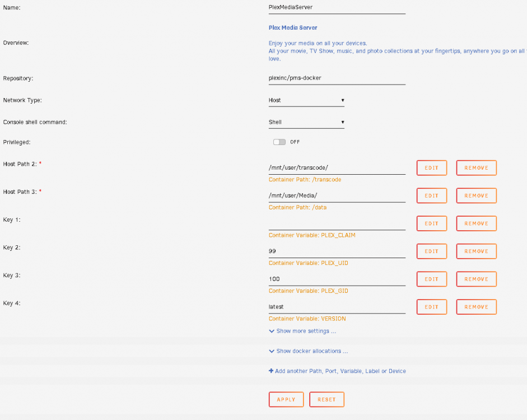Click the empty PLEX_CLAIM value field
The image size is (527, 420).
click(x=337, y=223)
